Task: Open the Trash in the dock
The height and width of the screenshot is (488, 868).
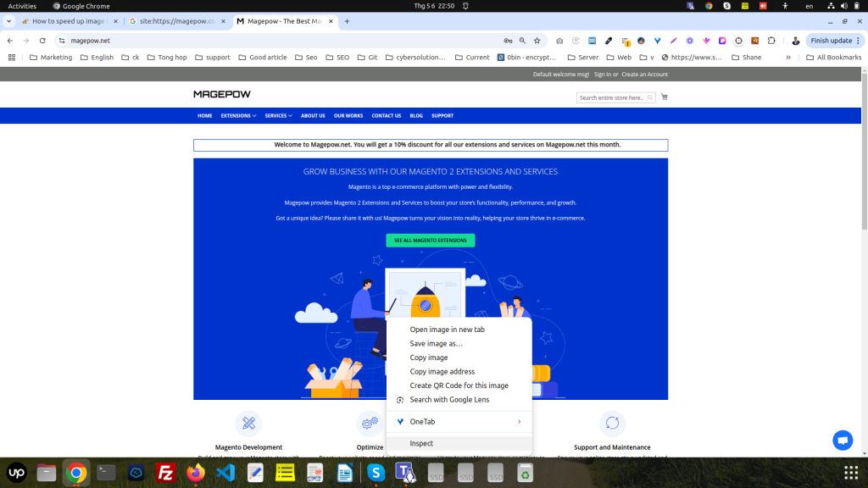Action: pos(525,473)
